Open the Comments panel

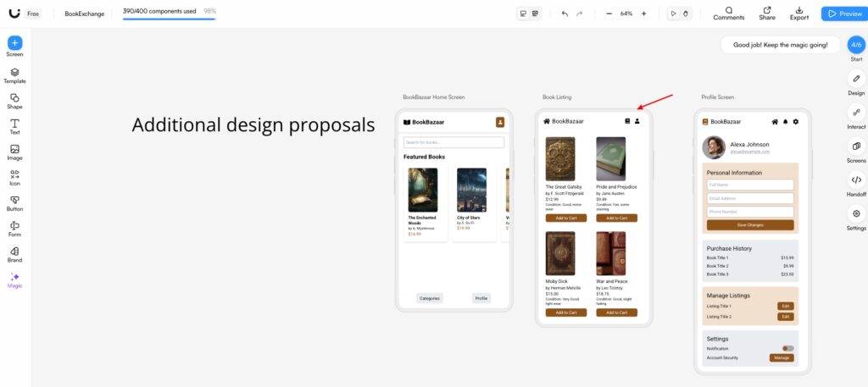coord(728,14)
